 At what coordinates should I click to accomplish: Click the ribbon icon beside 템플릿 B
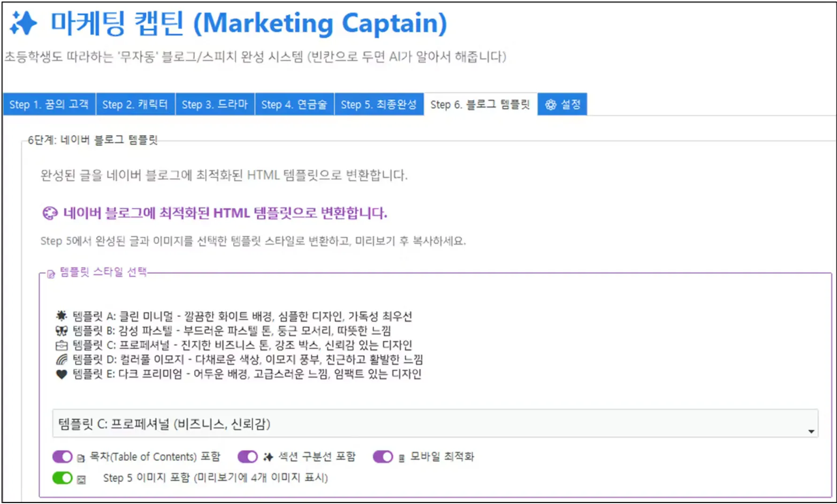[62, 331]
